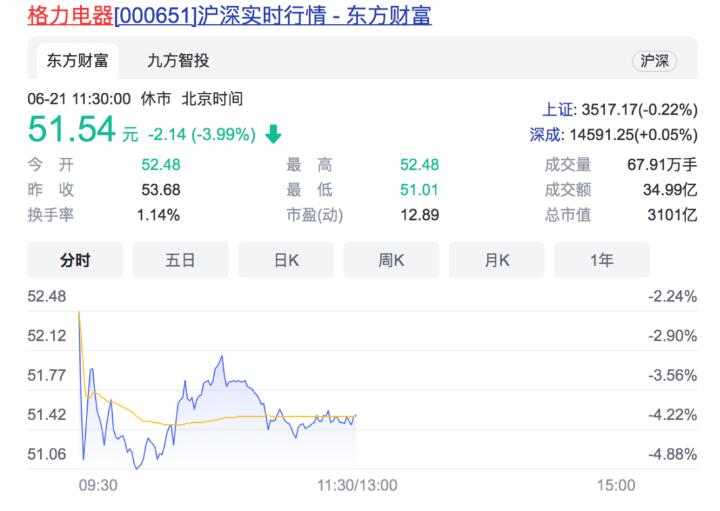Show the 日K candlestick chart
The image size is (720, 511).
[286, 260]
